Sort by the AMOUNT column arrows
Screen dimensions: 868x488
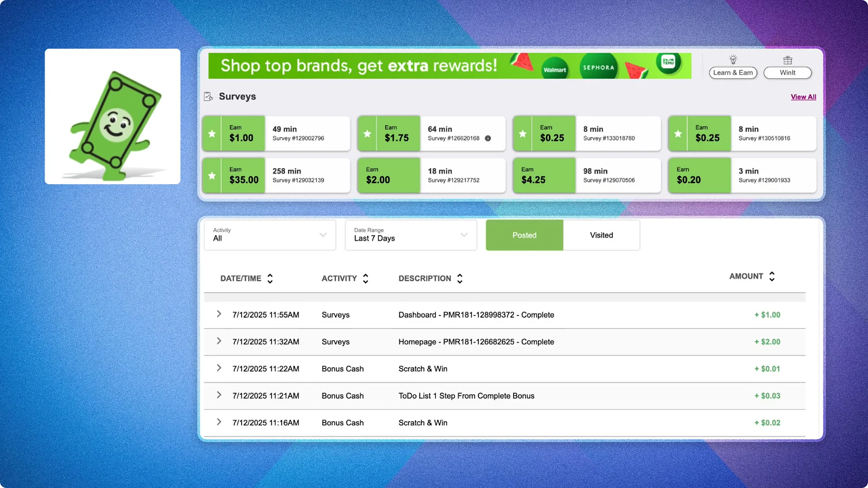(x=772, y=277)
